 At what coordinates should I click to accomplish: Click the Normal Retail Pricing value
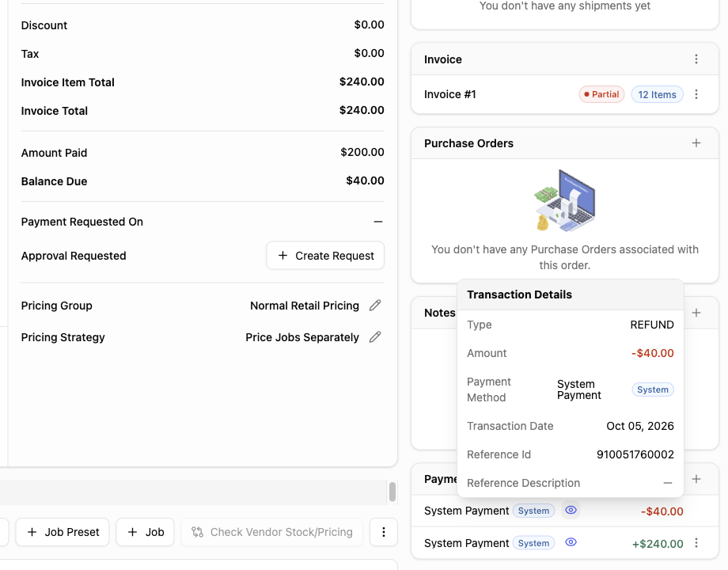tap(305, 306)
